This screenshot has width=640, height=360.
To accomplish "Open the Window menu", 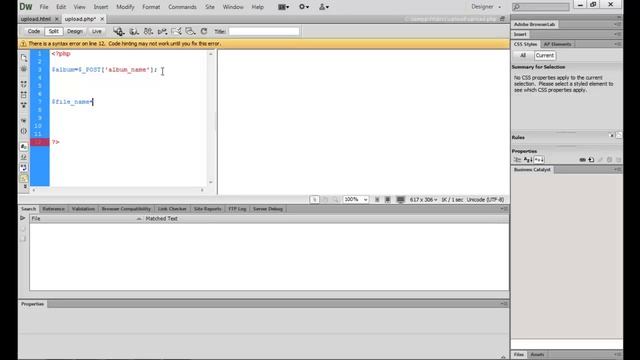I will 233,7.
